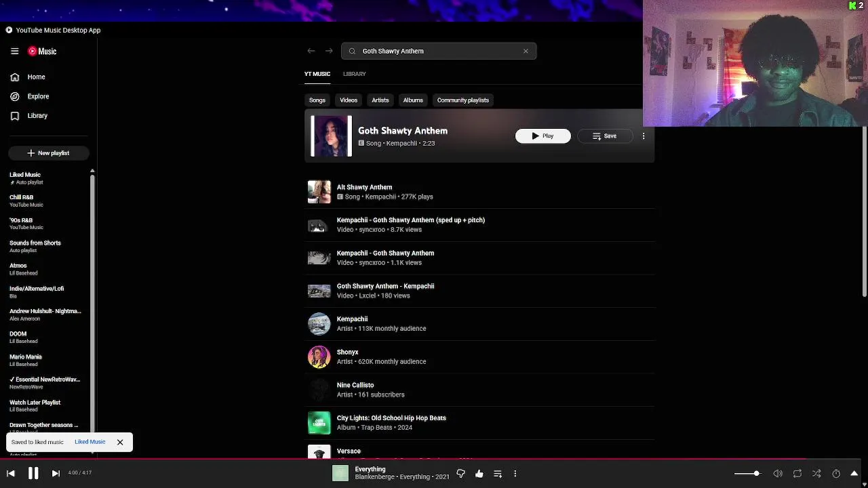The image size is (868, 488).
Task: Save Goth Shawty Anthem to a playlist
Action: 604,136
